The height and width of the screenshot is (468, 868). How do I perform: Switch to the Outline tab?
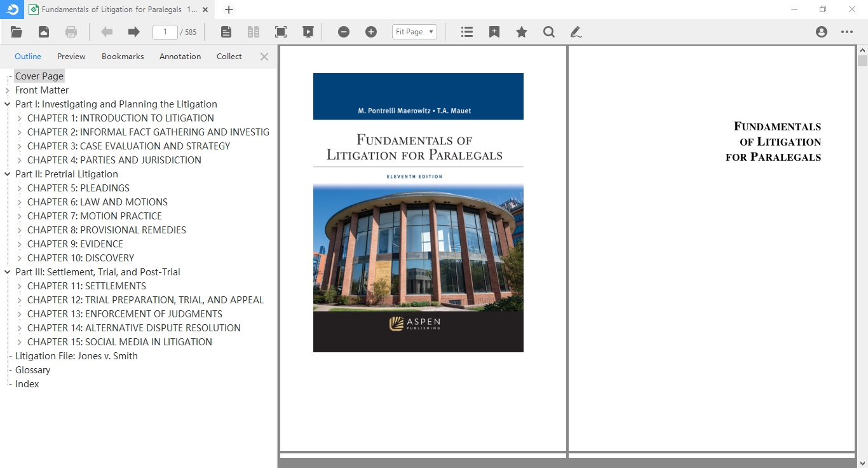click(x=28, y=57)
